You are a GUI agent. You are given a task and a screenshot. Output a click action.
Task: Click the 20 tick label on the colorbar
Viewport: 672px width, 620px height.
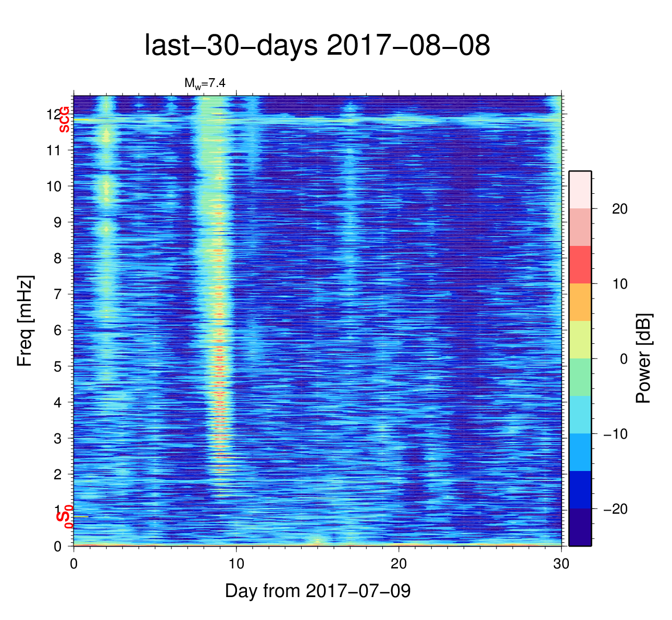coord(619,209)
